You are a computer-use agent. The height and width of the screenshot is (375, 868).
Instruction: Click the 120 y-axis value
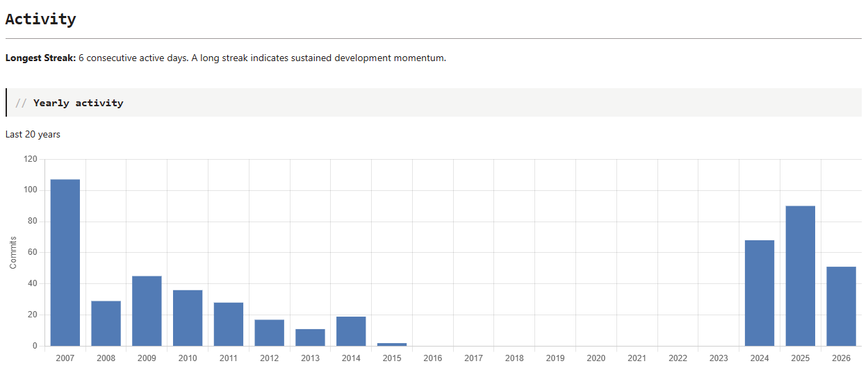[31, 159]
